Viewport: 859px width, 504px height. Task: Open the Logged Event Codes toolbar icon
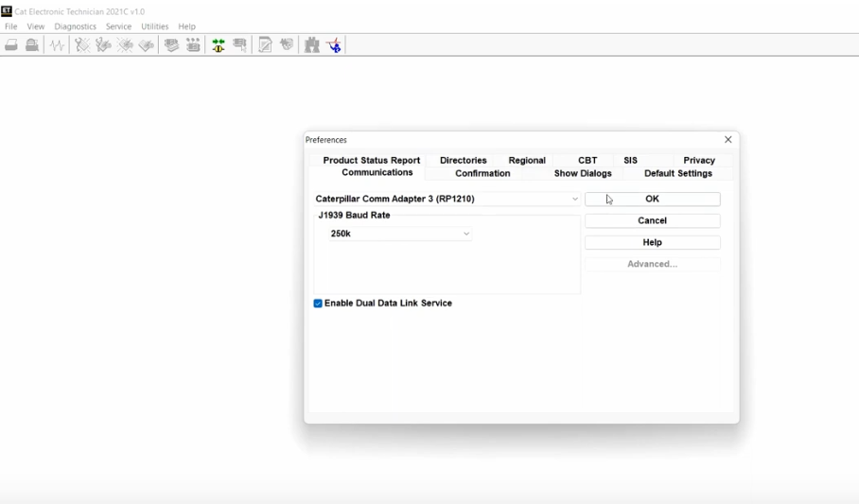(x=147, y=45)
